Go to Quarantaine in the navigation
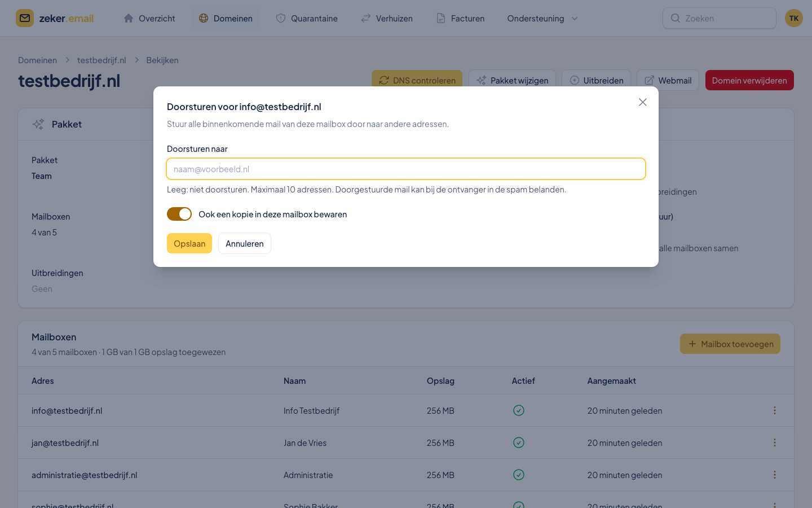Image resolution: width=812 pixels, height=508 pixels. point(307,18)
